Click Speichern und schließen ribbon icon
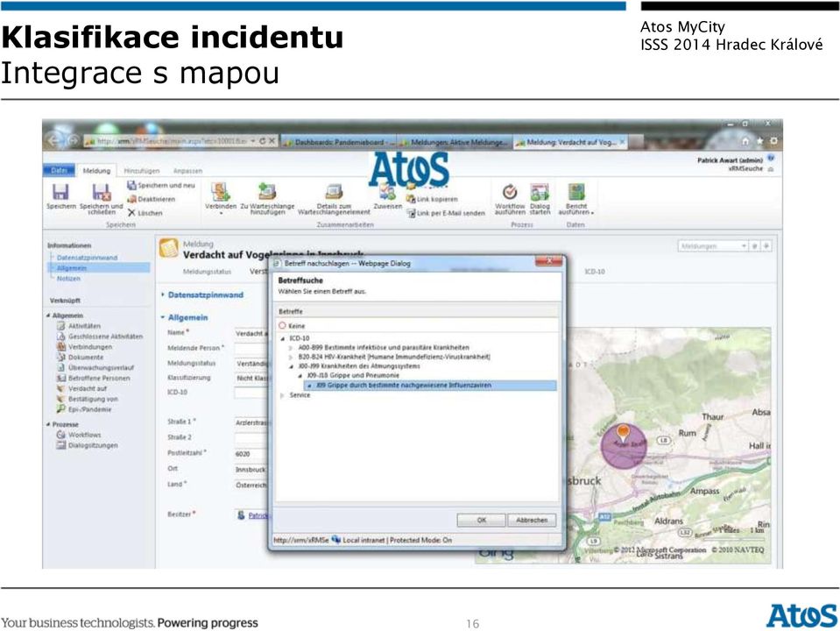Viewport: 840px width, 631px height. click(x=102, y=192)
